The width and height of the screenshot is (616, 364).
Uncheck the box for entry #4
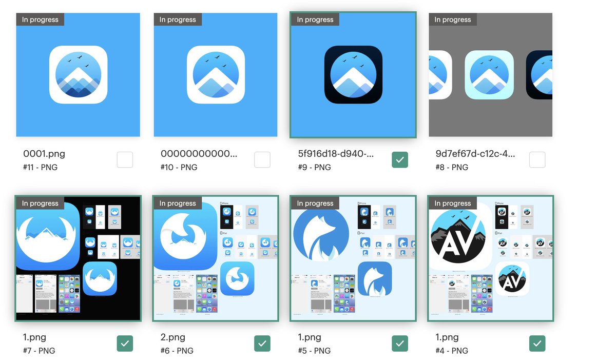(x=537, y=343)
